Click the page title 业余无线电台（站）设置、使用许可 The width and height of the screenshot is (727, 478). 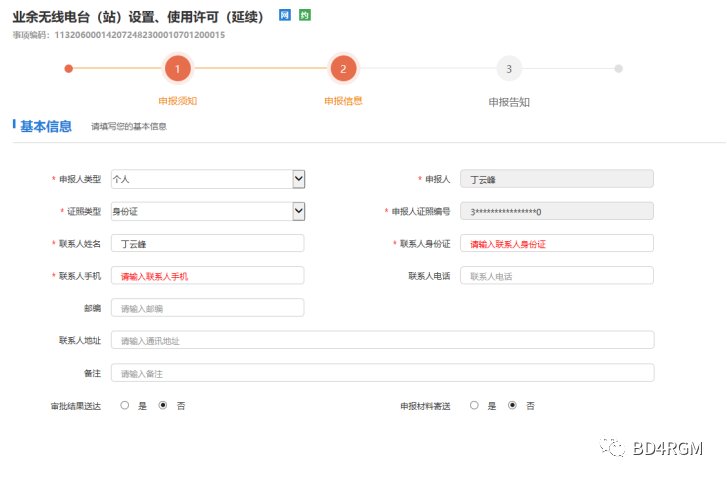click(x=138, y=17)
